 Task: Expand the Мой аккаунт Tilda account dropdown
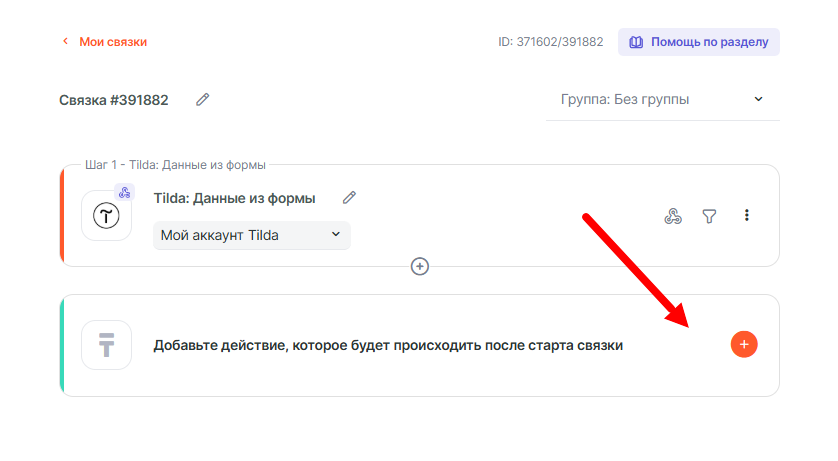point(251,235)
